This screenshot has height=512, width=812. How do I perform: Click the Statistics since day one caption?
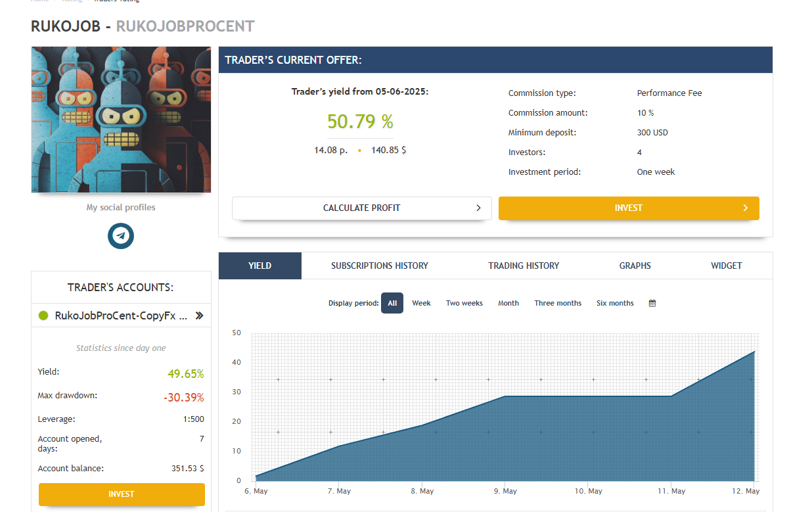click(121, 348)
